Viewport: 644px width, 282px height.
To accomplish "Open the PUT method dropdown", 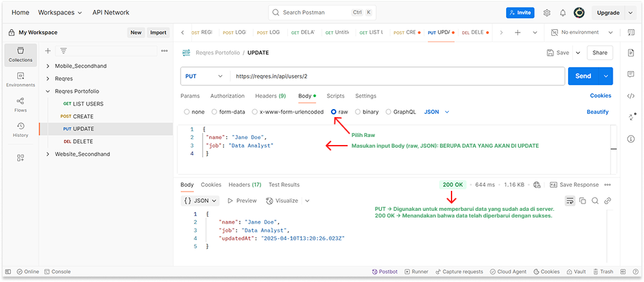I will coord(204,76).
